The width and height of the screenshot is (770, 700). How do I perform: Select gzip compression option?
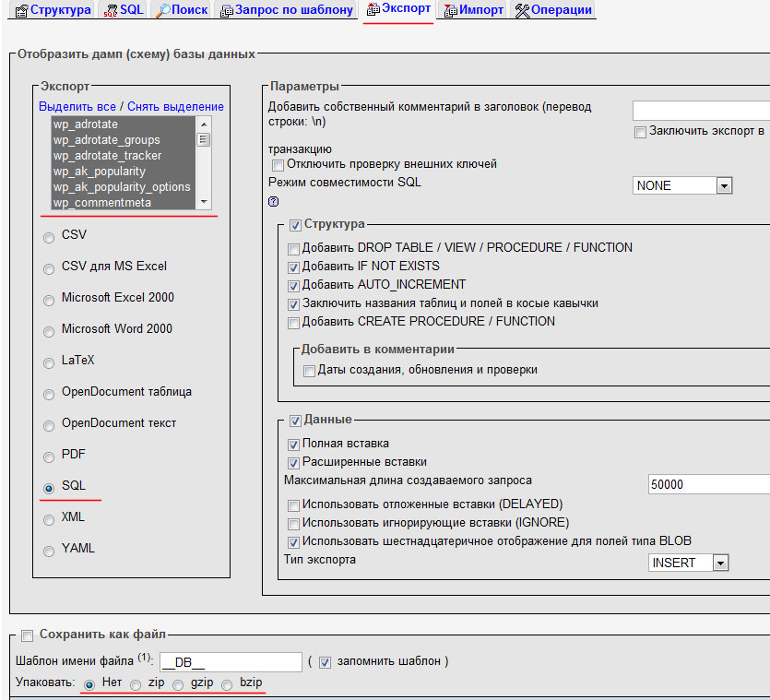tap(178, 684)
